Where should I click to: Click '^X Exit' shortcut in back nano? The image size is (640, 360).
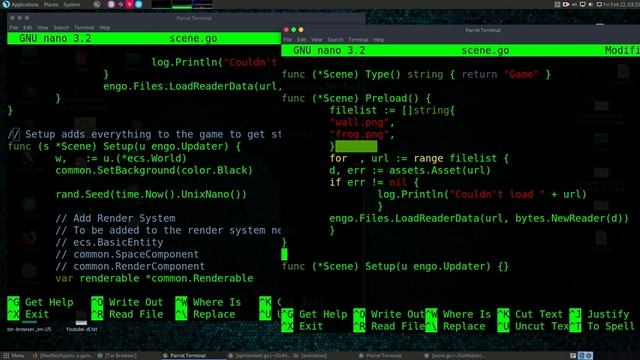(28, 314)
